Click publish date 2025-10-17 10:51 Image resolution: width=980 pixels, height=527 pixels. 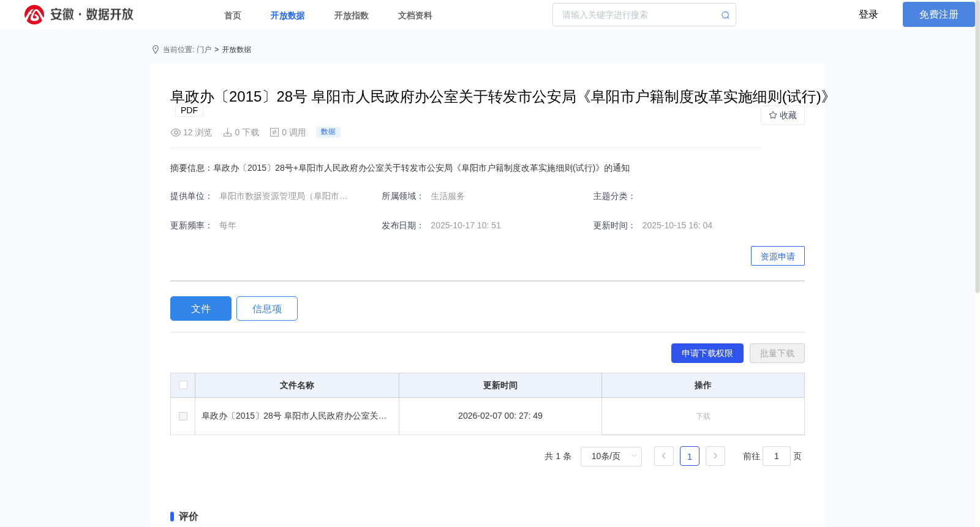(x=466, y=225)
